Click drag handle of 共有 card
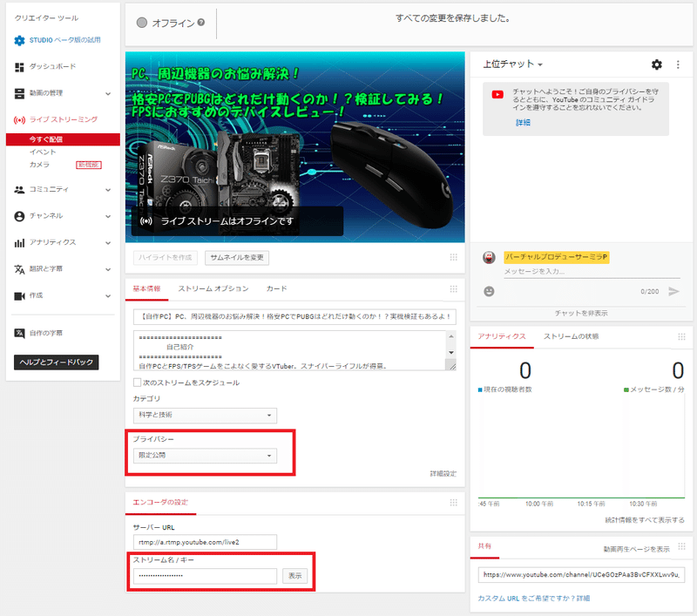 pyautogui.click(x=681, y=546)
